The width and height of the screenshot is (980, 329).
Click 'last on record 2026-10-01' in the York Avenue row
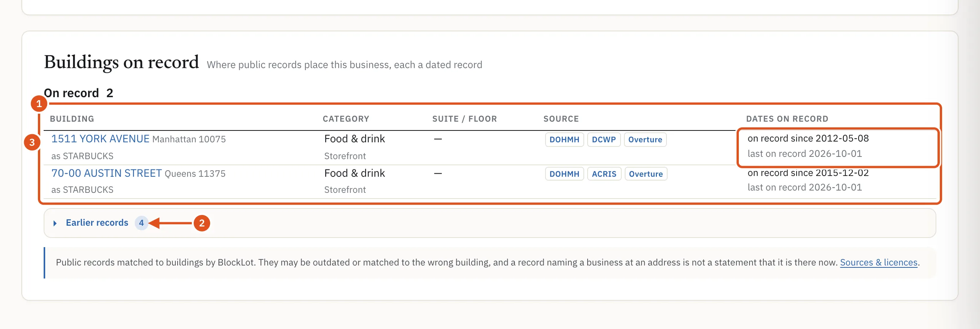(805, 154)
